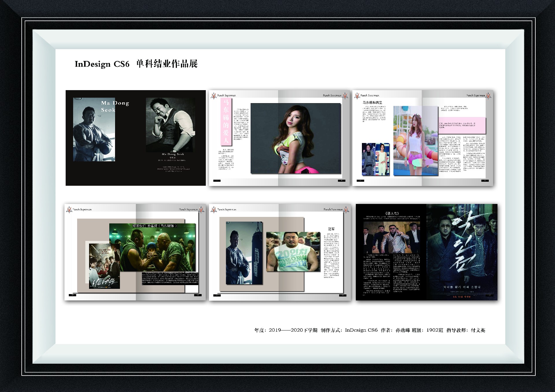Click the logo at top-left of the arm-wrestling spread
The image size is (555, 392).
pyautogui.click(x=69, y=210)
